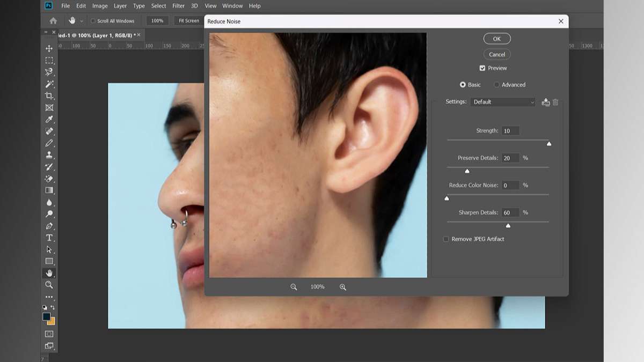
Task: Open the File menu
Action: 65,6
